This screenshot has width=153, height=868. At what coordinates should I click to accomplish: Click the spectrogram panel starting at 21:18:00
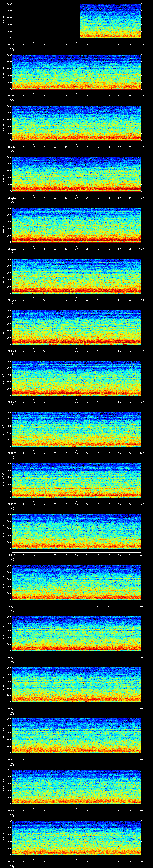pos(77,736)
